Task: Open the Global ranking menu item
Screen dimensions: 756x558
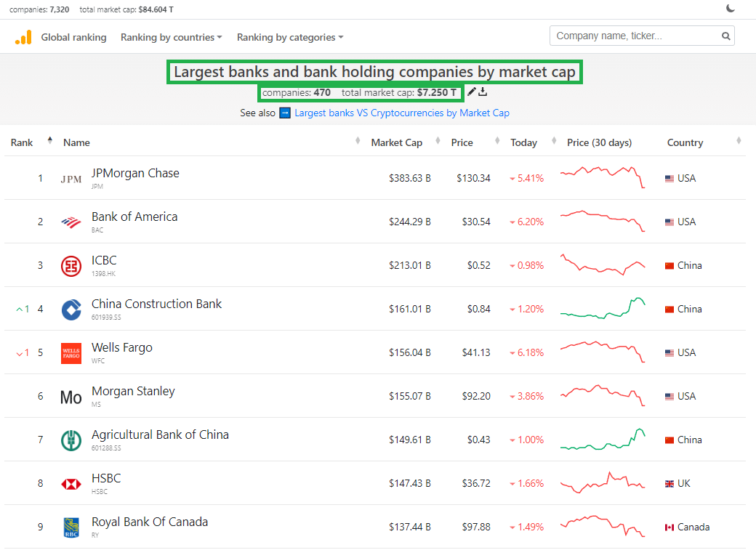Action: coord(73,38)
